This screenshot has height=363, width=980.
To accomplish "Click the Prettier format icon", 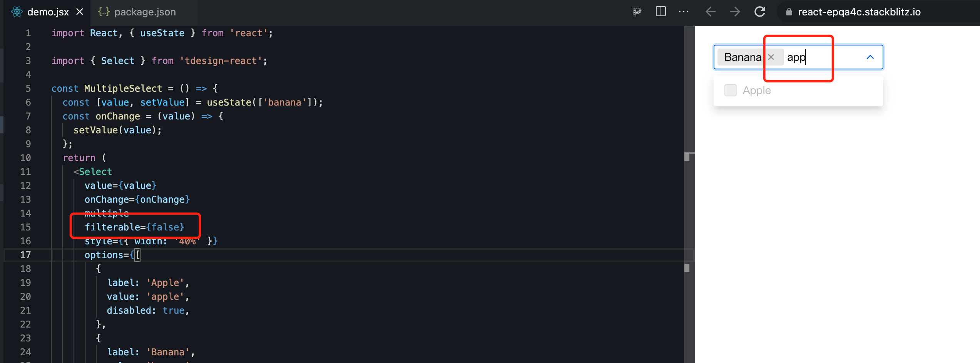I will 637,12.
